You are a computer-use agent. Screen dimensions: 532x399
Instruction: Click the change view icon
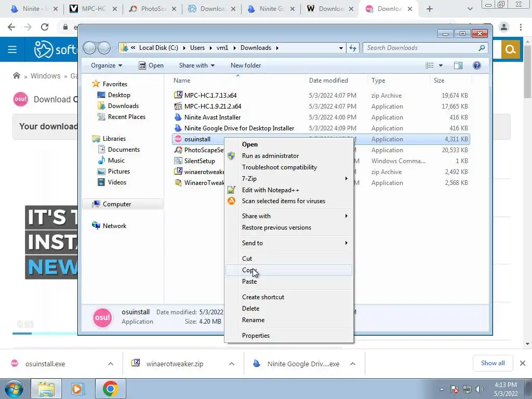tap(430, 65)
